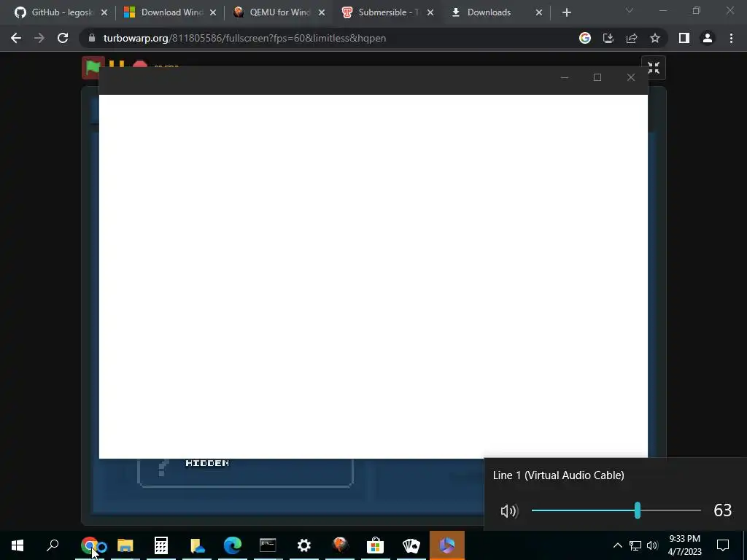747x560 pixels.
Task: Open the speaker volume tray icon
Action: 652,545
